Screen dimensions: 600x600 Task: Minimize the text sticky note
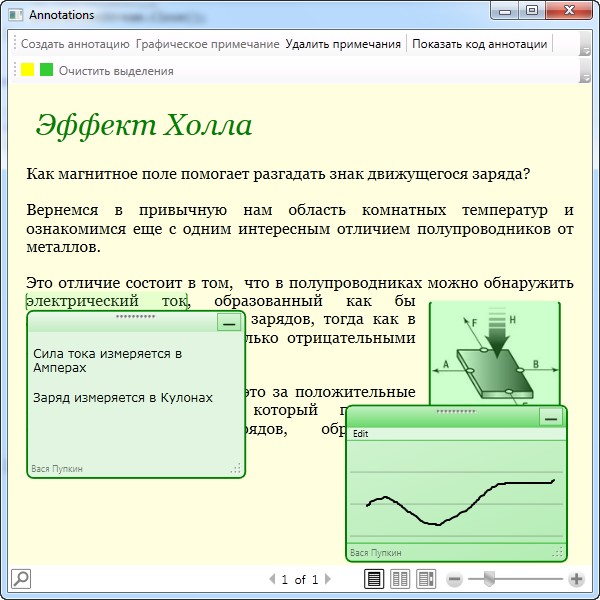coord(229,322)
